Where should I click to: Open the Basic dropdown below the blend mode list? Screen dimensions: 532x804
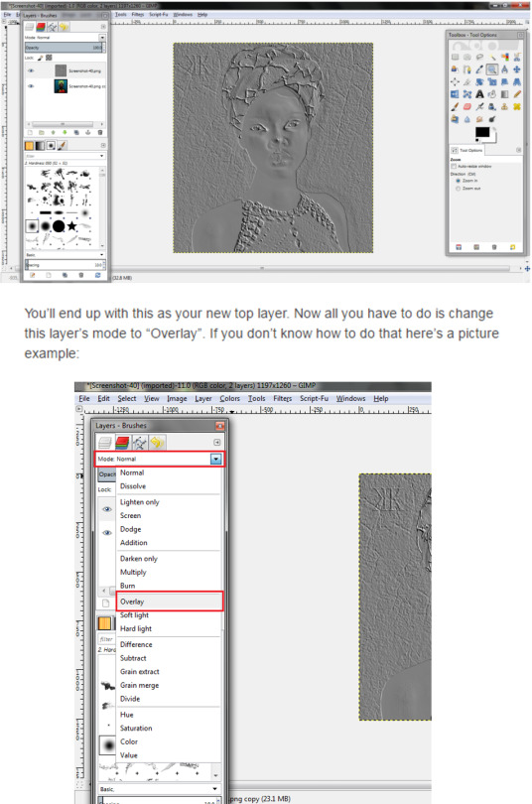click(x=160, y=789)
